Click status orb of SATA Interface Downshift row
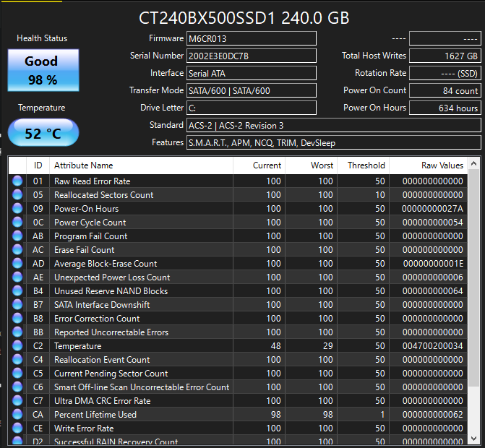485x448 pixels. click(17, 304)
